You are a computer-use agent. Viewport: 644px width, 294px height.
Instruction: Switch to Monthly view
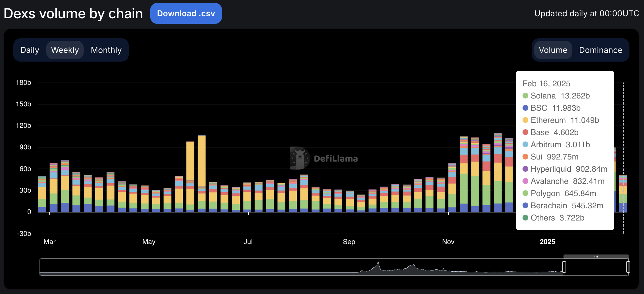click(106, 50)
